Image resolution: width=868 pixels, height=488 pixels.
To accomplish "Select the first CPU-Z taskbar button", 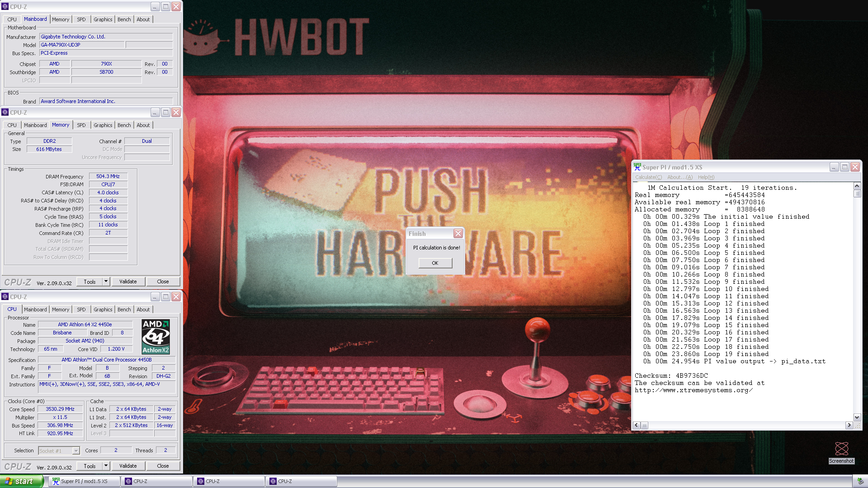I will [156, 481].
